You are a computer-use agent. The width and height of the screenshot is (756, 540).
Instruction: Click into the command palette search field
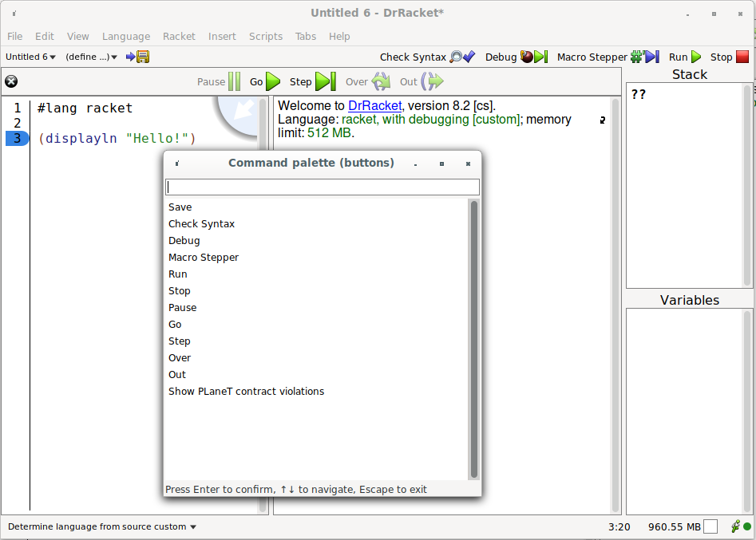[322, 187]
